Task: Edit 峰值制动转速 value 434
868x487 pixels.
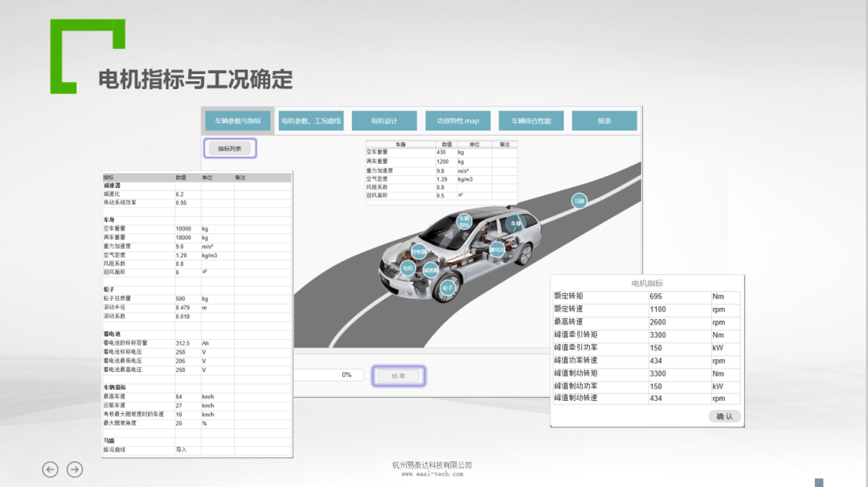Action: pos(679,399)
